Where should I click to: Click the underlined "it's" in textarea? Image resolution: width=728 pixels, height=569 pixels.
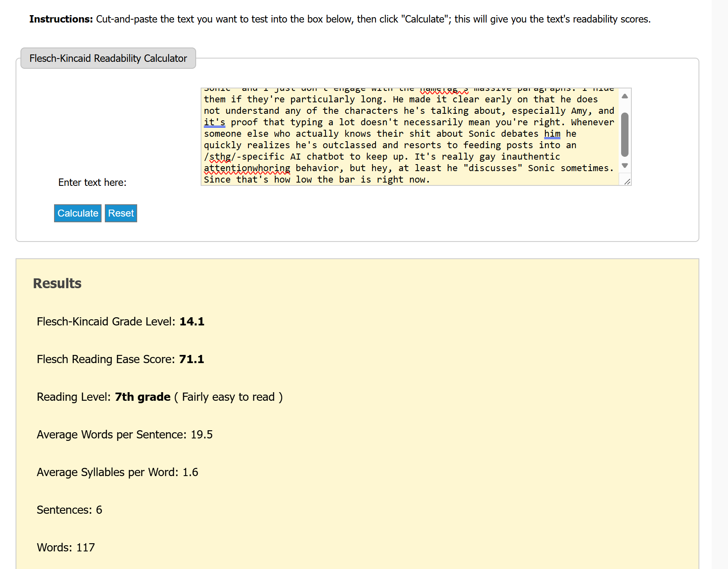(x=215, y=122)
